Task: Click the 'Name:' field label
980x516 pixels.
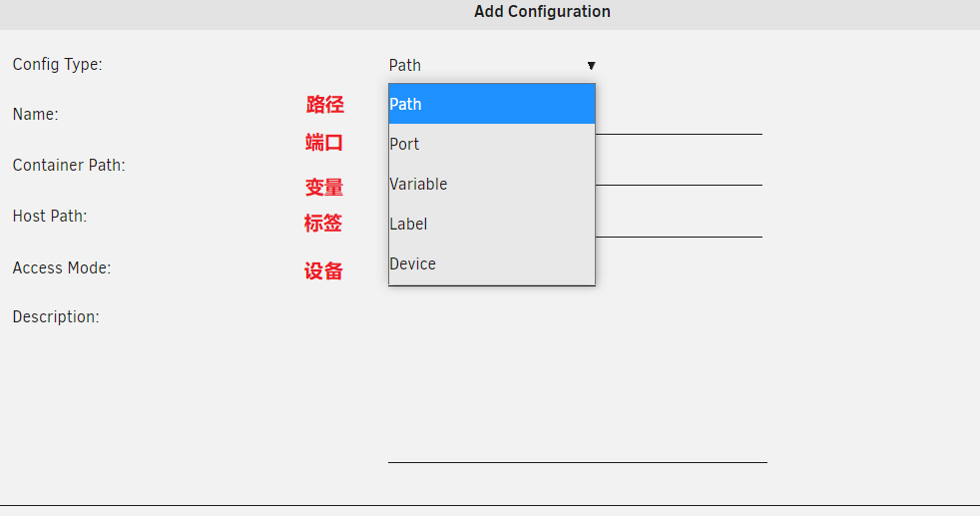Action: (x=35, y=114)
